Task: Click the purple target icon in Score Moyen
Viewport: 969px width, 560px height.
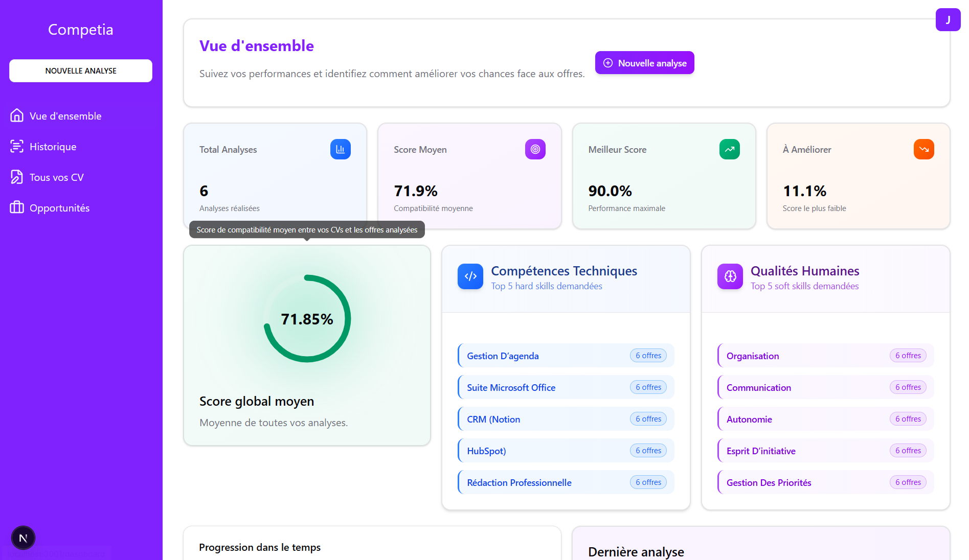Action: 535,149
